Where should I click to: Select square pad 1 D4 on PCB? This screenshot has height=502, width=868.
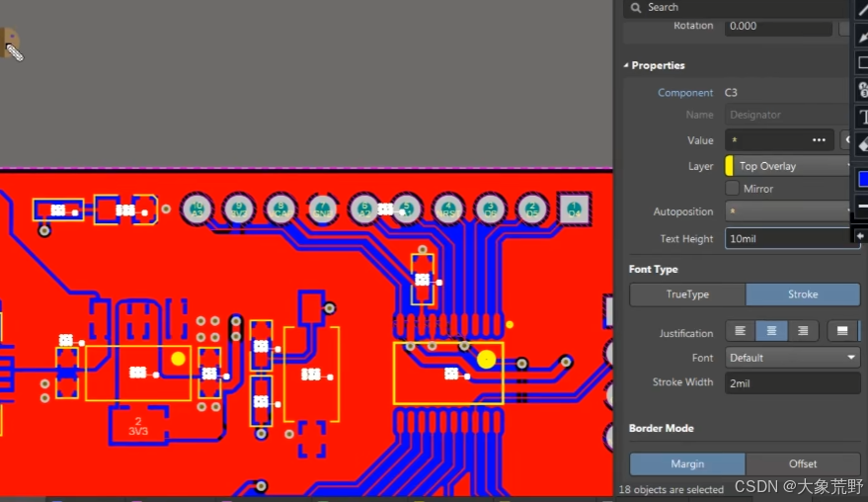pyautogui.click(x=574, y=209)
